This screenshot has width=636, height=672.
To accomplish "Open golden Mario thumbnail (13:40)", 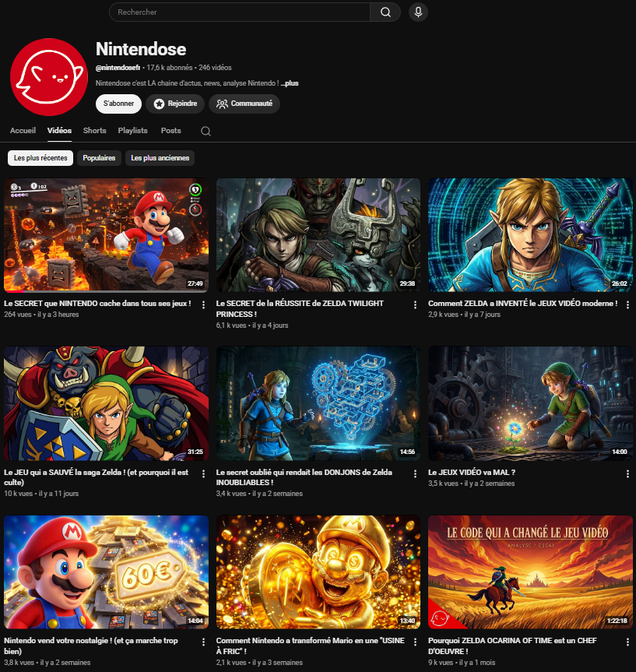I will [318, 572].
